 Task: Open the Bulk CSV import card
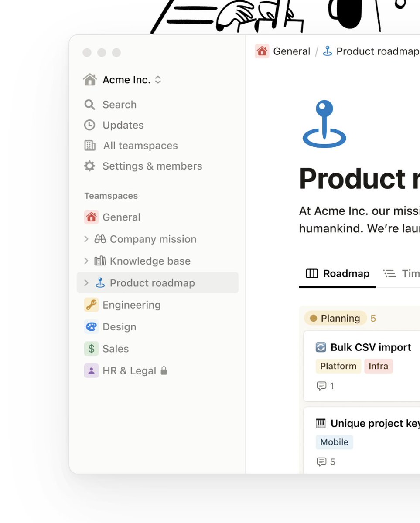click(x=362, y=366)
